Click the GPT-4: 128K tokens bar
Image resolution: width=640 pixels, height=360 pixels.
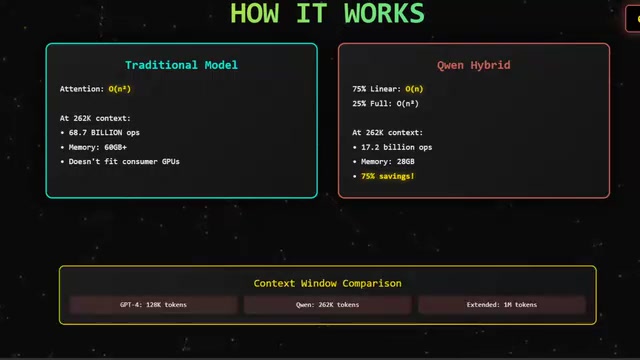[153, 305]
